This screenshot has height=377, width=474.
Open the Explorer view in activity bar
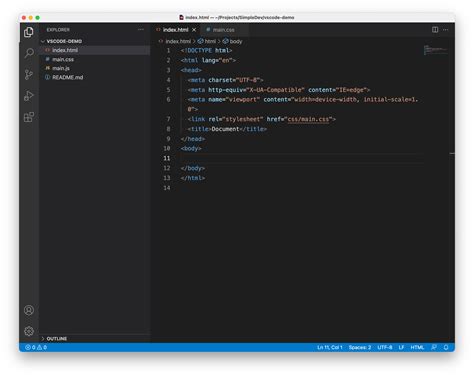point(29,32)
